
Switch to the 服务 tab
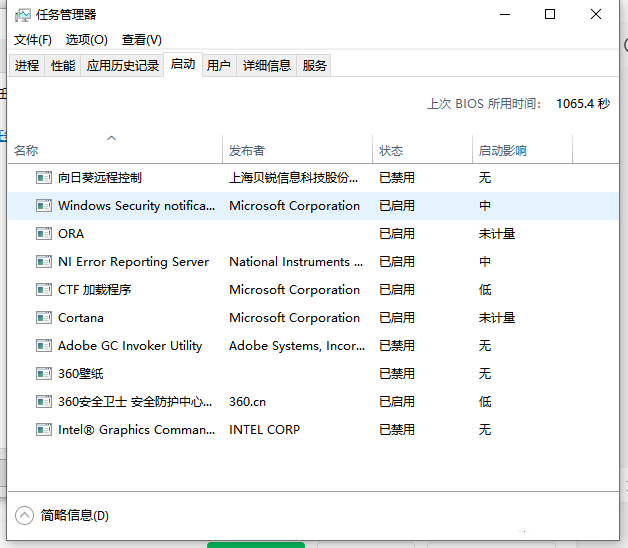314,65
